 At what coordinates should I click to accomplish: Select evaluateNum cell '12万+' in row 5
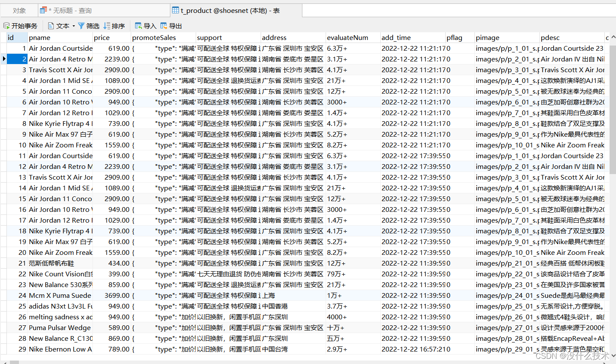(353, 91)
